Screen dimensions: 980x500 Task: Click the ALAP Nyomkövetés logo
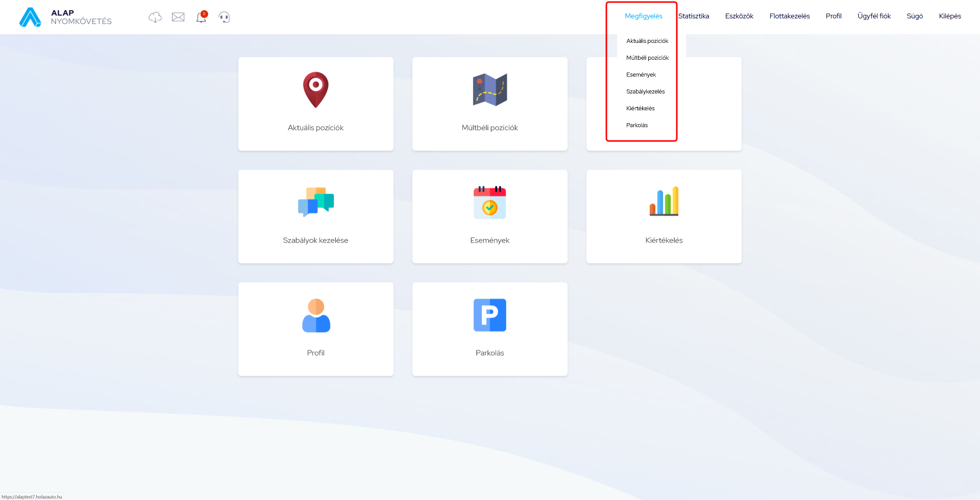(x=65, y=17)
